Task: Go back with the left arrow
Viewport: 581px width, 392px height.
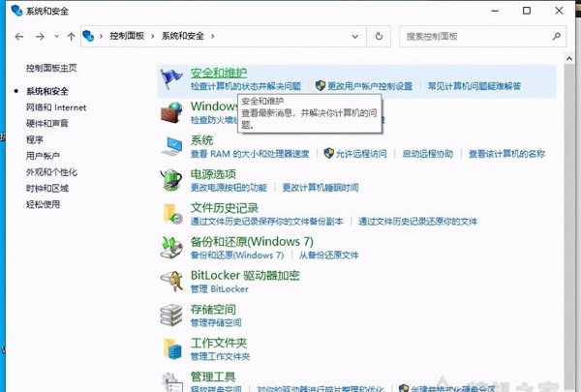Action: point(19,37)
